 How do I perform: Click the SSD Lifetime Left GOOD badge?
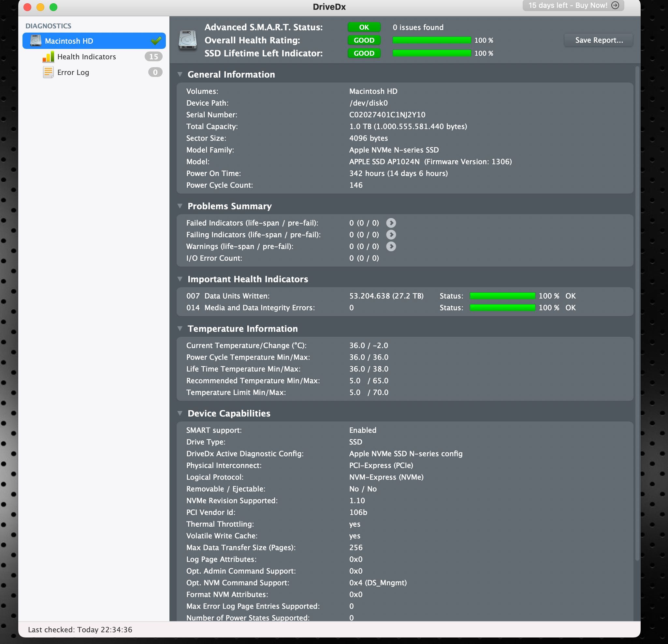364,53
